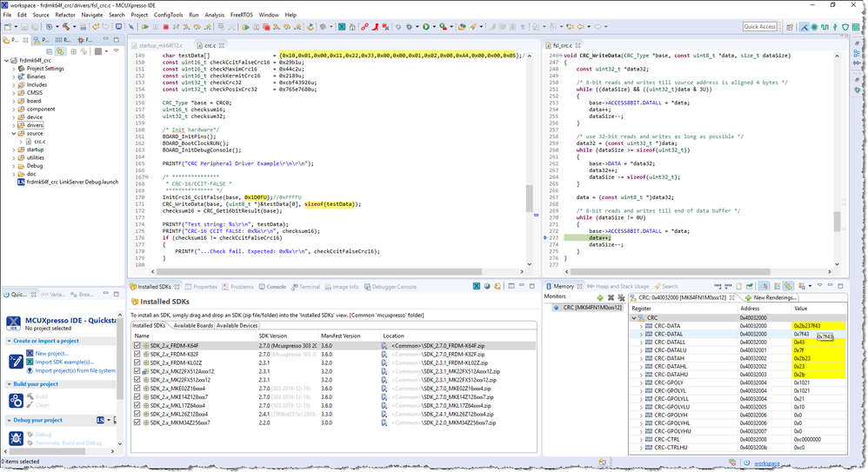This screenshot has width=868, height=472.
Task: Toggle the SDK_2.x_FRDM-KL02Z checkbox
Action: click(137, 362)
